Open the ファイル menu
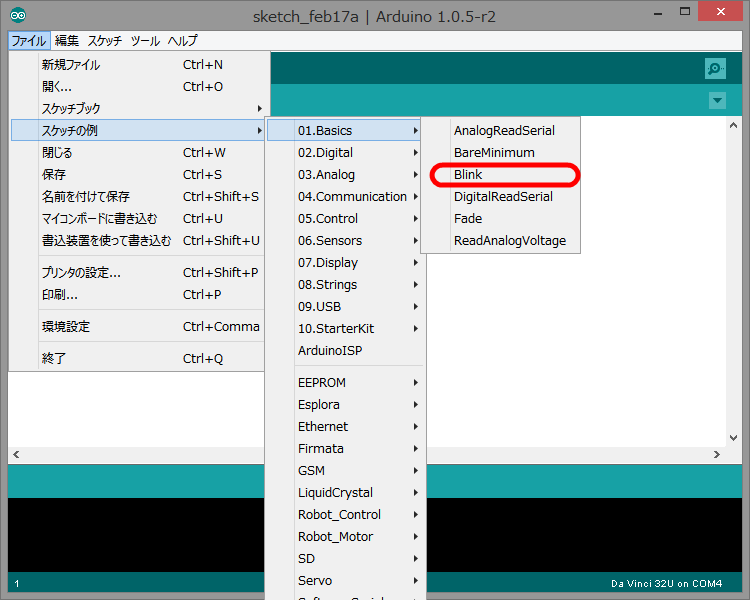 [x=29, y=41]
